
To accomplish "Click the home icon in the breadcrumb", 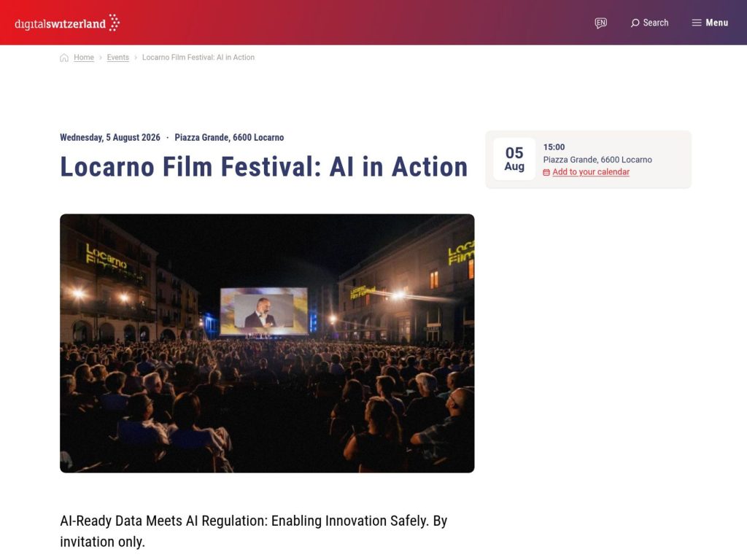I will pyautogui.click(x=64, y=57).
